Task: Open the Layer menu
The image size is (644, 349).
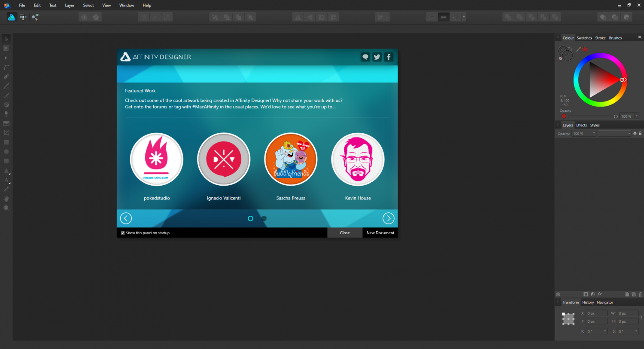Action: point(70,5)
